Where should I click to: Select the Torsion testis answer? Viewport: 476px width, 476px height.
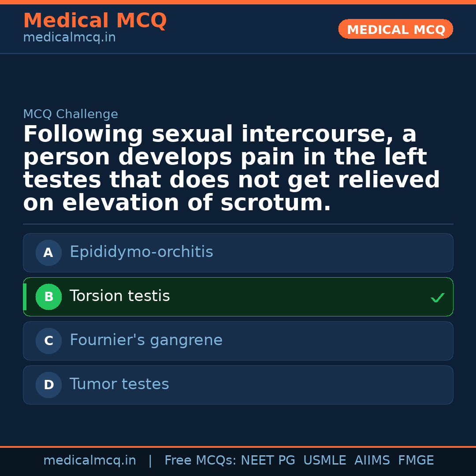(120, 297)
